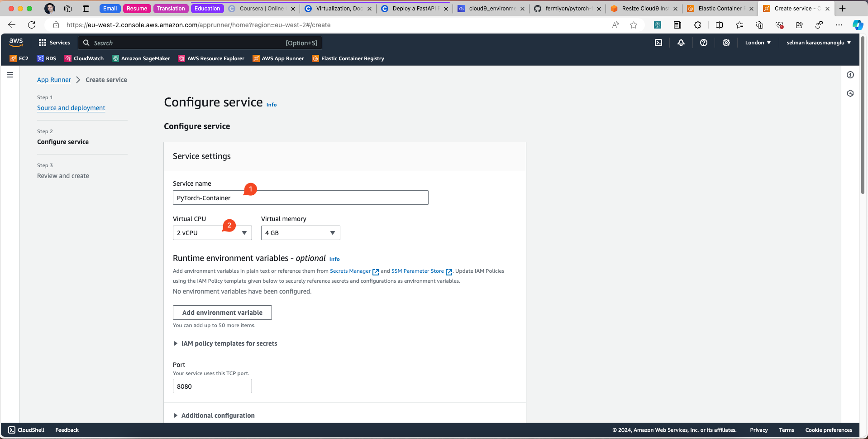Open CloudShell in footer
The height and width of the screenshot is (439, 868).
point(26,430)
